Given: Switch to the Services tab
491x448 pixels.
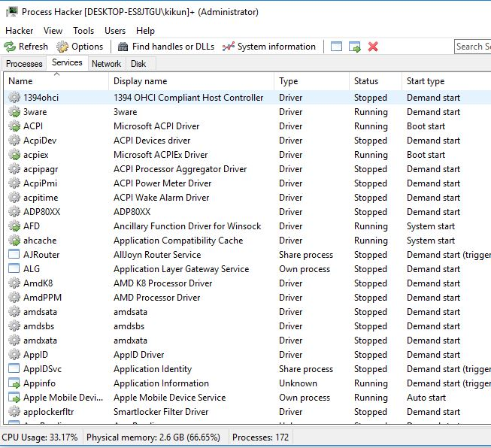Looking at the screenshot, I should (x=67, y=62).
